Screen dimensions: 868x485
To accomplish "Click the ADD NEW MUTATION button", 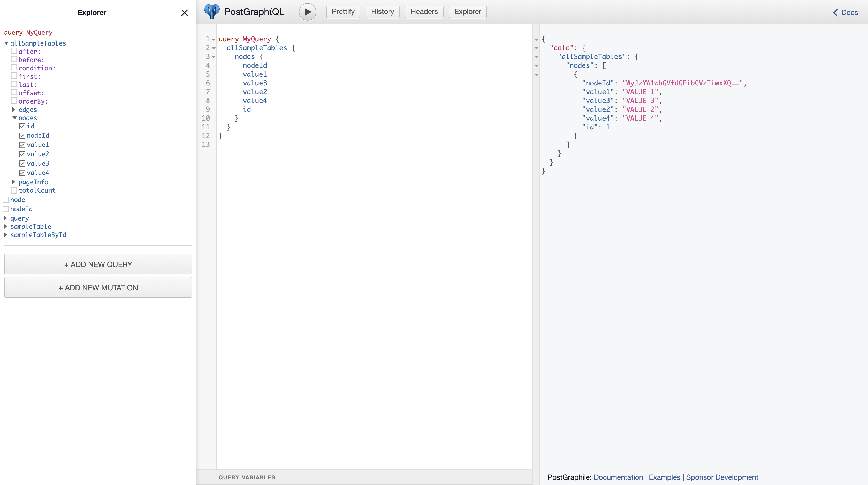I will coord(98,288).
